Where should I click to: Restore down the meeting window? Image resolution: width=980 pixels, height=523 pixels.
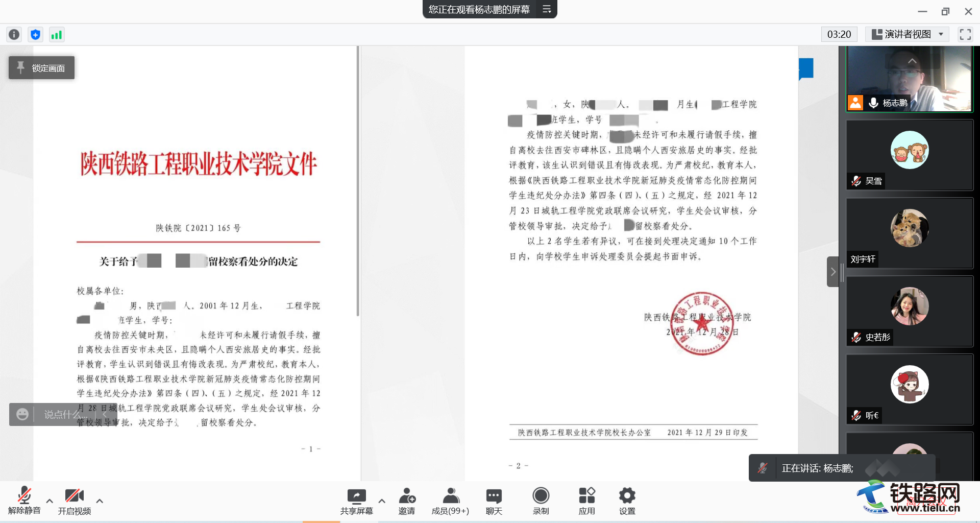tap(945, 11)
